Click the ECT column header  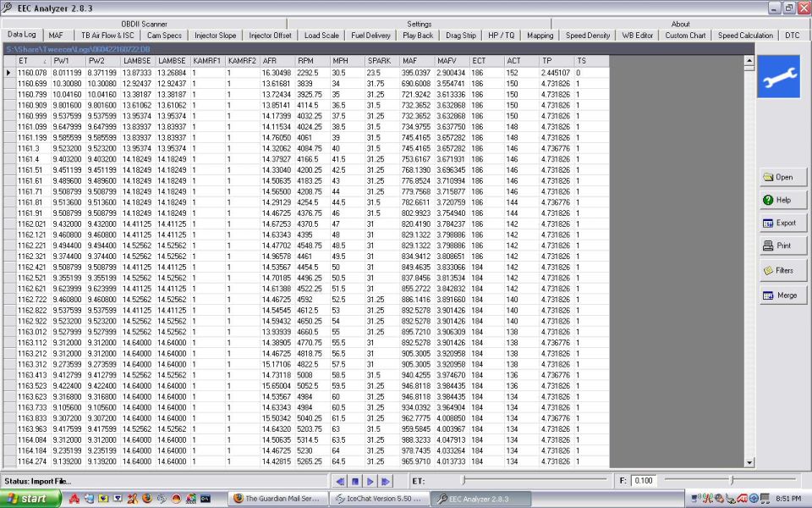486,61
